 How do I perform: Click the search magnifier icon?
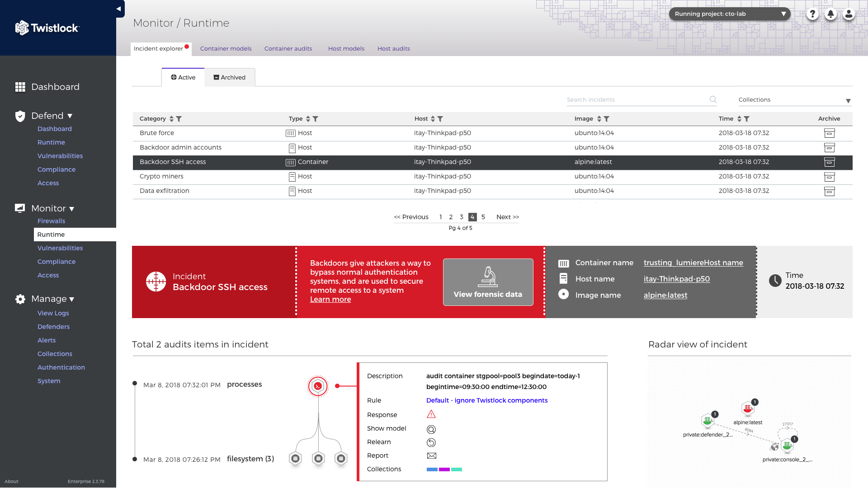[x=713, y=99]
